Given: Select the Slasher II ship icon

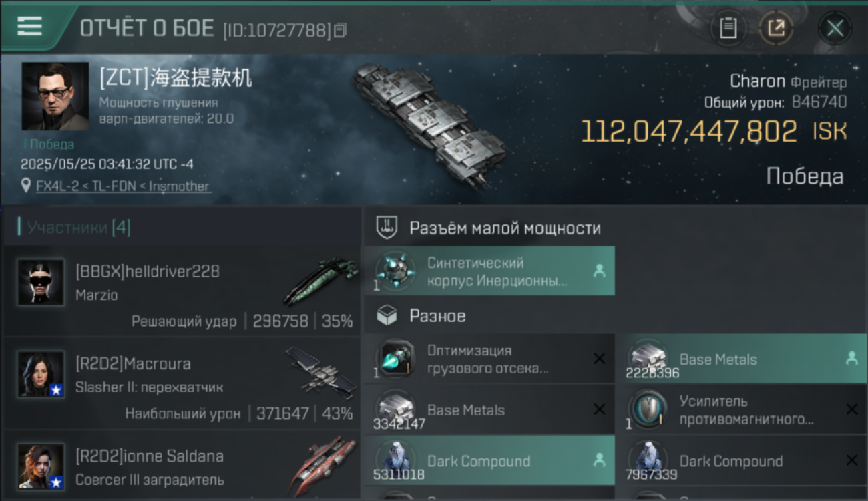Looking at the screenshot, I should (x=322, y=373).
